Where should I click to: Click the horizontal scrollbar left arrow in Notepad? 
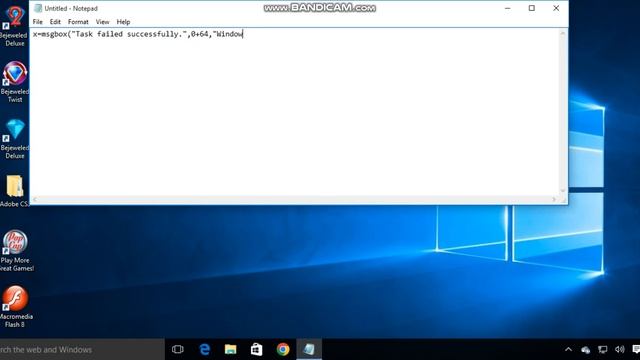(x=35, y=199)
